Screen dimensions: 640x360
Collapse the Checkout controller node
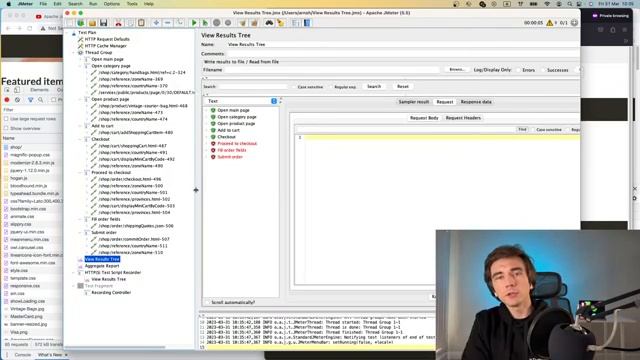(80, 139)
